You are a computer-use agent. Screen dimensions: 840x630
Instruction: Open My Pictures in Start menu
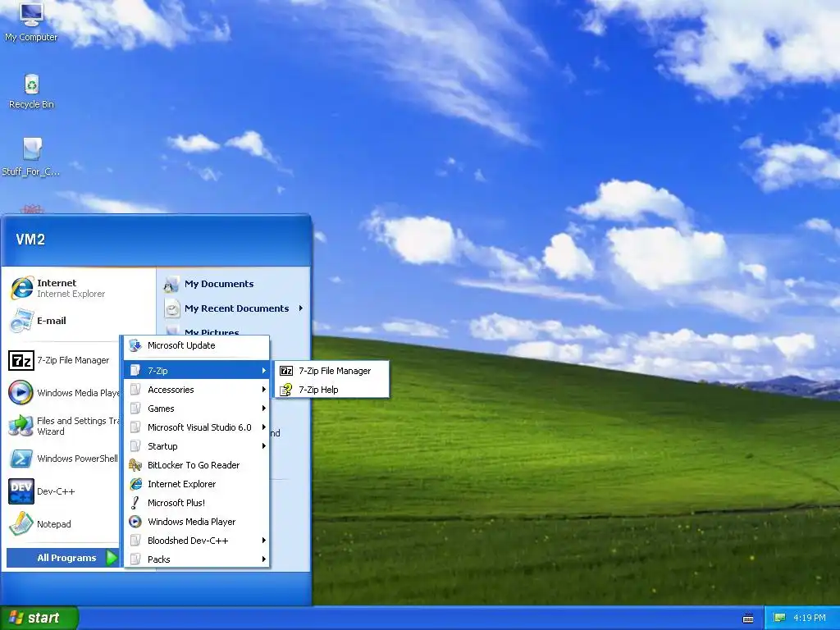(212, 331)
